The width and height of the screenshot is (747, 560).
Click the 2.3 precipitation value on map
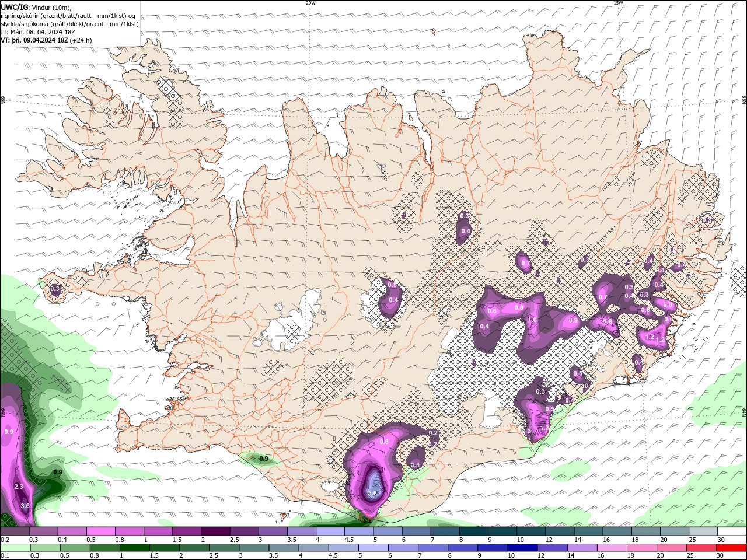[x=19, y=487]
